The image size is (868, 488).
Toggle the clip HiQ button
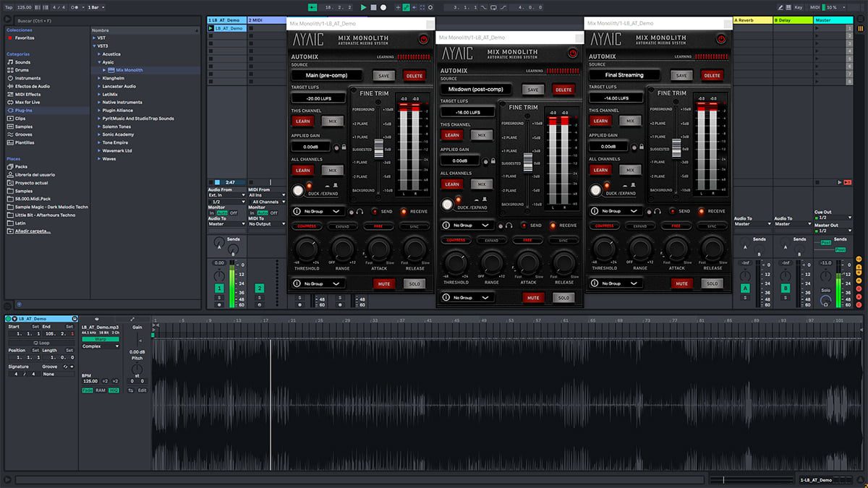(x=114, y=390)
